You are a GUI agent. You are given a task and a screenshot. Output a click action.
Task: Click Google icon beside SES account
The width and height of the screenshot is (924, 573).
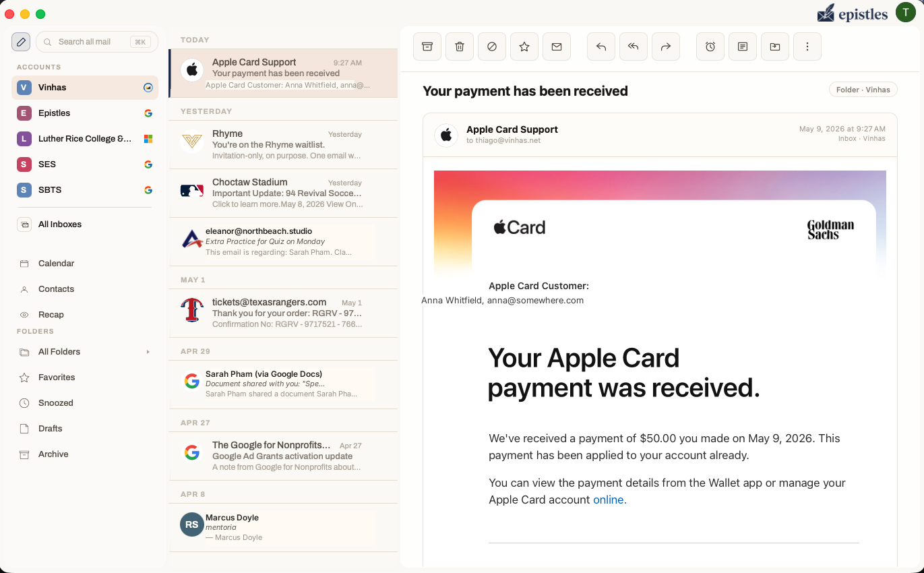pyautogui.click(x=148, y=164)
